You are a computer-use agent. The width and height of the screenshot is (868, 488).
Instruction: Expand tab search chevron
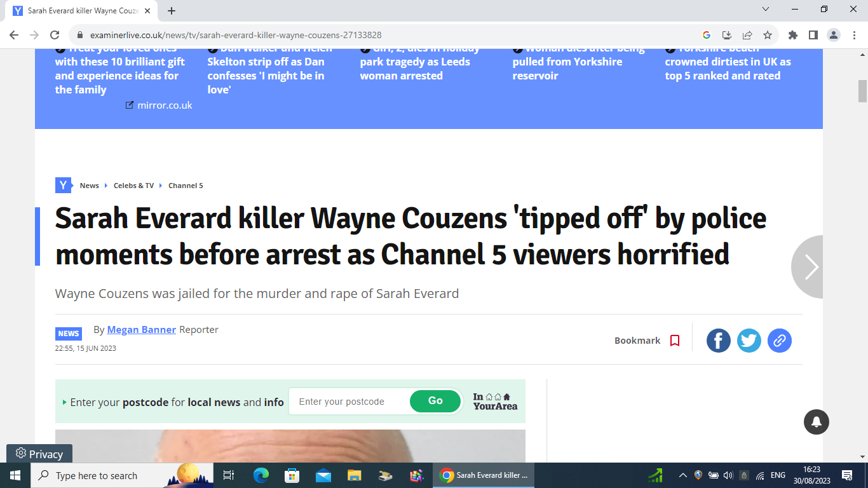pos(766,9)
